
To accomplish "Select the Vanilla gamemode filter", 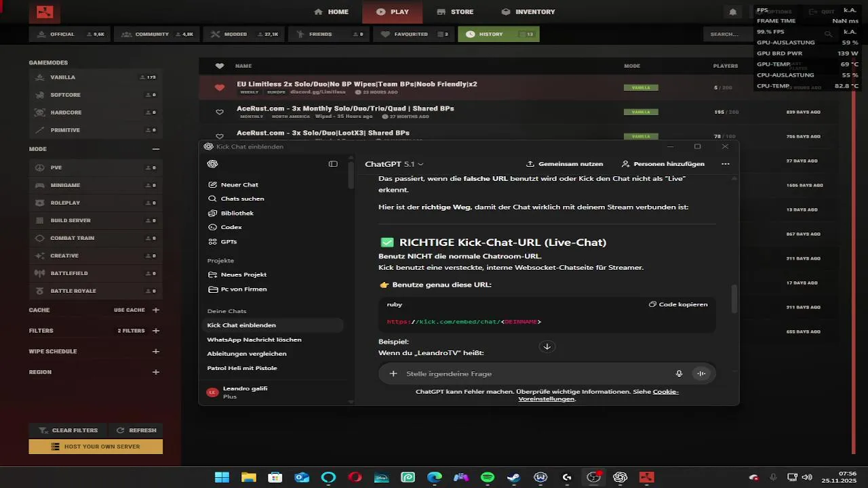I will coord(96,77).
